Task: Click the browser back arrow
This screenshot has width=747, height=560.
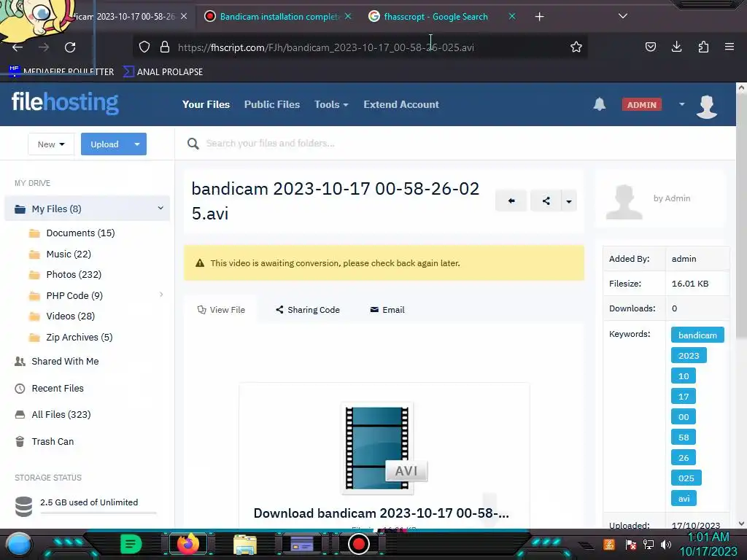Action: (18, 47)
